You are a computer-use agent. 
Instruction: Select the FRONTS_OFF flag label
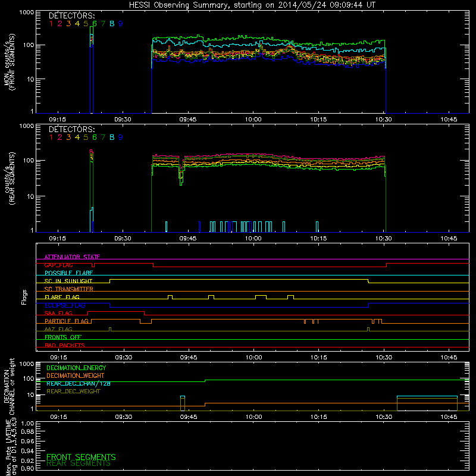(63, 337)
